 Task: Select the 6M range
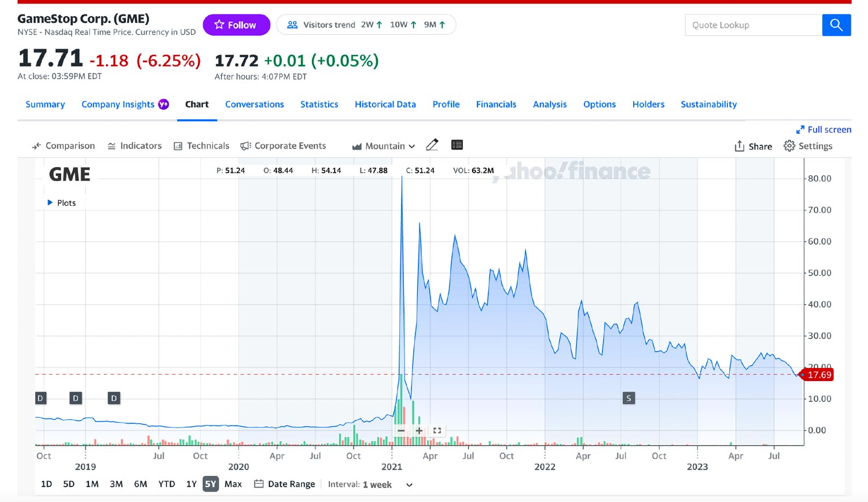[x=141, y=484]
